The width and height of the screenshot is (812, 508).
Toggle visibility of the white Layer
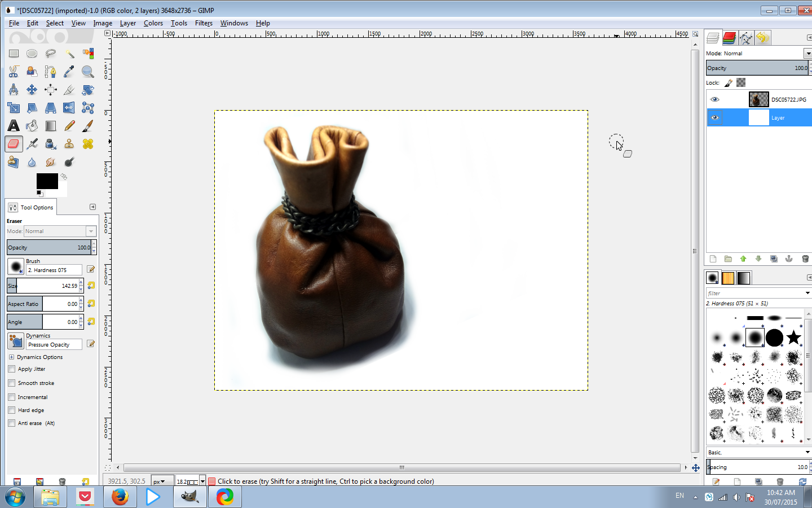(x=714, y=117)
